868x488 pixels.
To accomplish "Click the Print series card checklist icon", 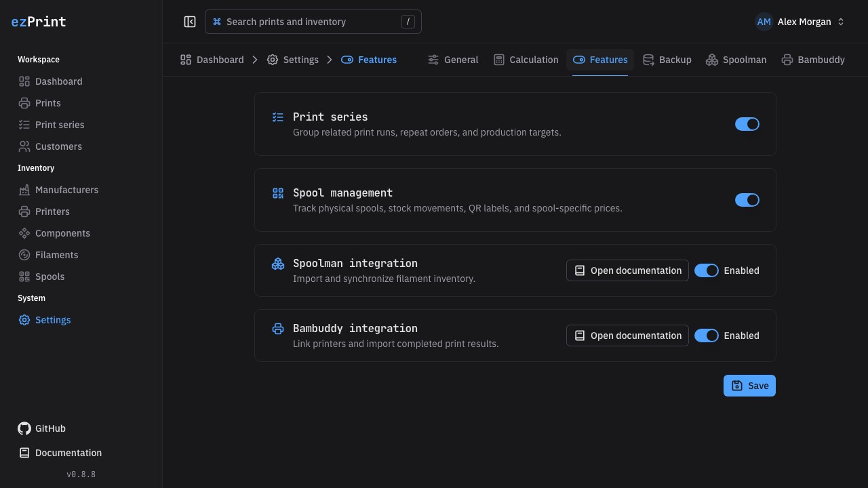I will coord(278,117).
